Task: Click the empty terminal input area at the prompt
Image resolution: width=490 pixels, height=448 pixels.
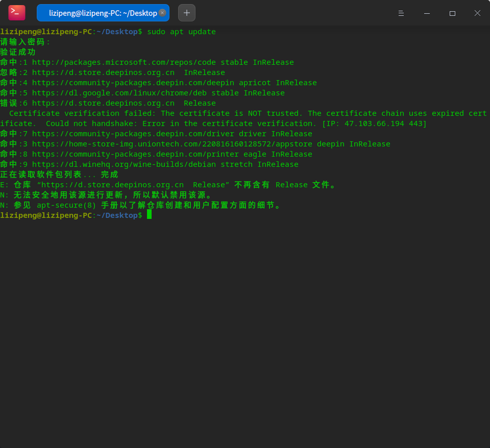Action: (x=255, y=215)
